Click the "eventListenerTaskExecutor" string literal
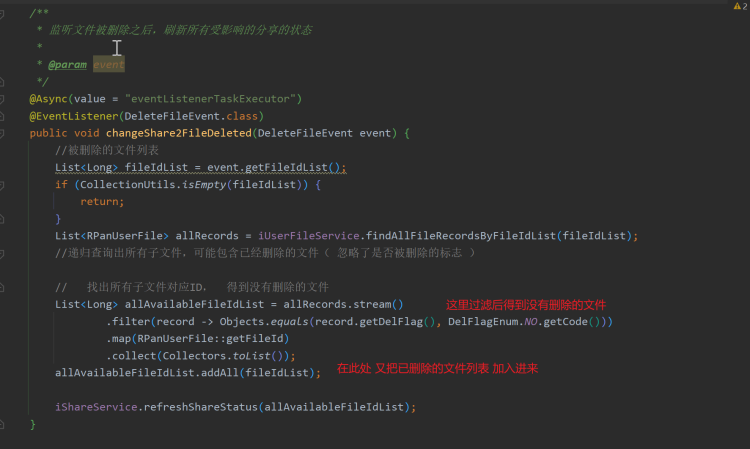750x449 pixels. click(210, 99)
